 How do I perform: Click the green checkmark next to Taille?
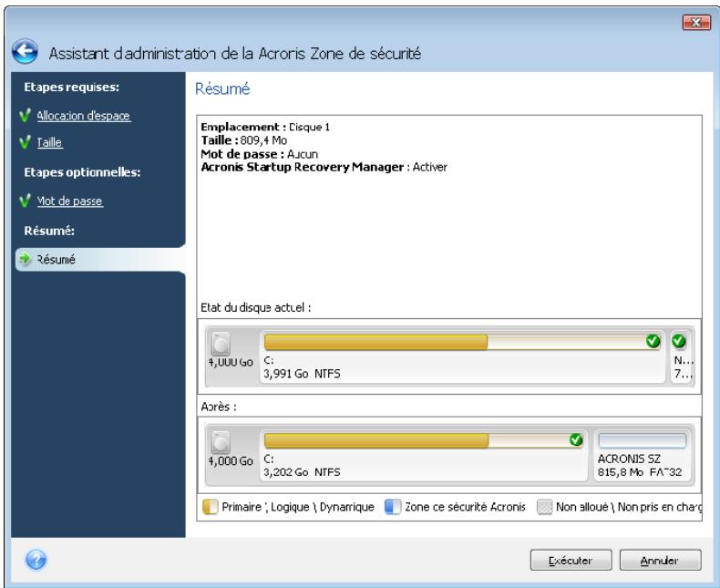(26, 142)
